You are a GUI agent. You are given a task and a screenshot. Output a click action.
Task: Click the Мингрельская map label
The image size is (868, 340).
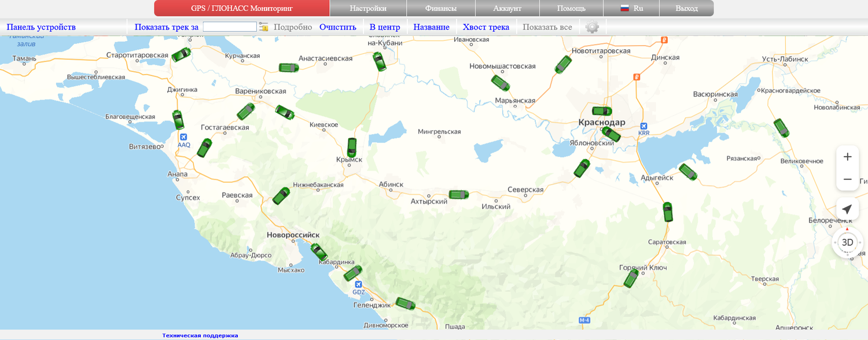pos(439,132)
